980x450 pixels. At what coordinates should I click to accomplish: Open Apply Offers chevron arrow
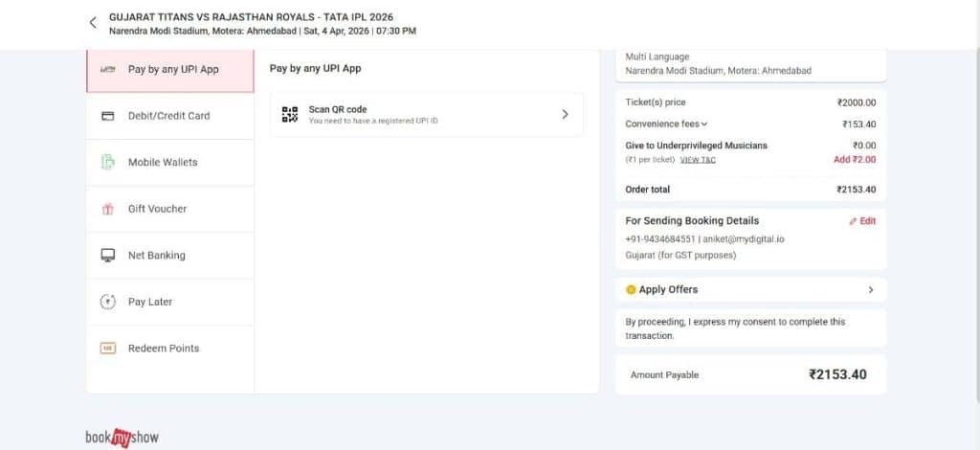871,290
